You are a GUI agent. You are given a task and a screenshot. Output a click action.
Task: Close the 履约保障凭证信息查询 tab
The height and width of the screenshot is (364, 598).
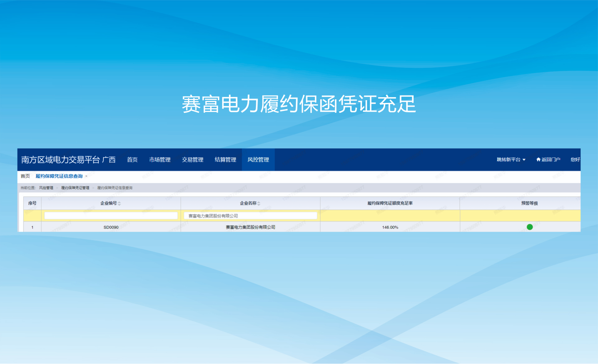coord(86,176)
